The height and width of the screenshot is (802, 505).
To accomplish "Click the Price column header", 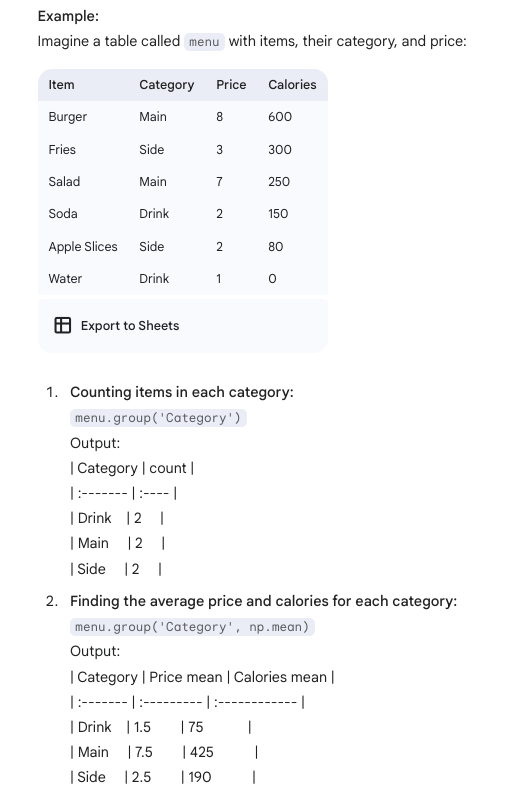I will (231, 84).
